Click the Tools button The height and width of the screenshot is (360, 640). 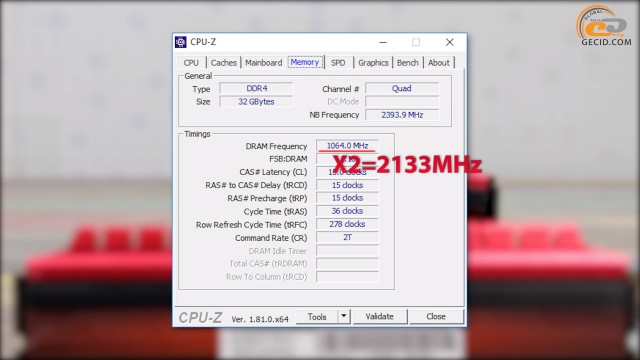coord(317,317)
